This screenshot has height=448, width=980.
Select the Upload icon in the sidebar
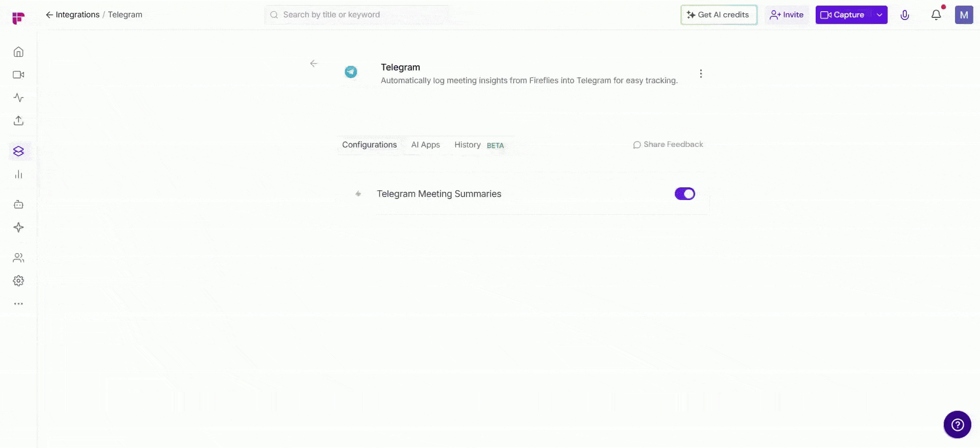coord(18,120)
